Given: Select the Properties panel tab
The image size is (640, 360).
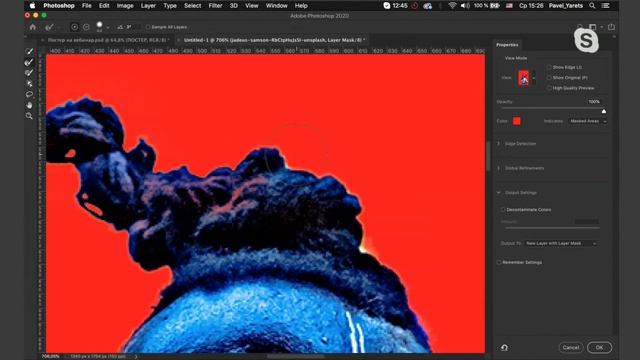Looking at the screenshot, I should 507,45.
